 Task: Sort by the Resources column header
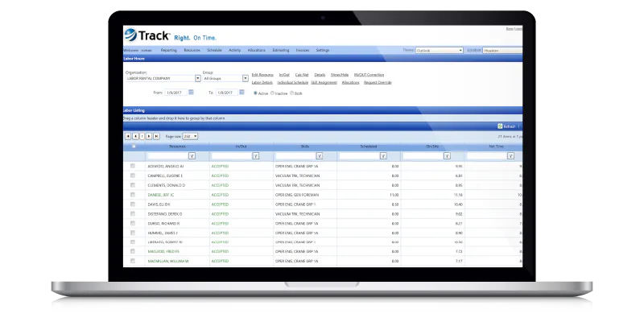pos(177,147)
